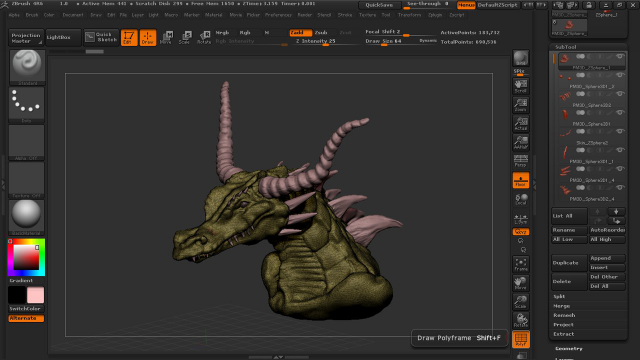Click the right-shelf Rotate view icon
This screenshot has height=360, width=640.
[520, 320]
